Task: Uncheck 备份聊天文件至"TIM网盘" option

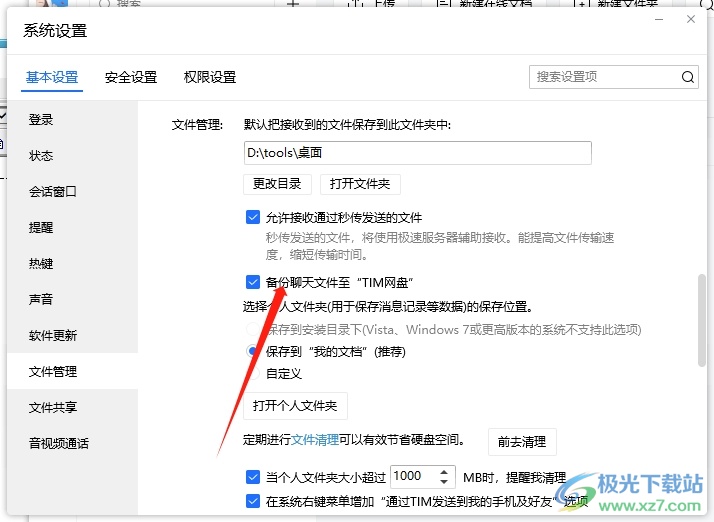Action: click(x=253, y=283)
